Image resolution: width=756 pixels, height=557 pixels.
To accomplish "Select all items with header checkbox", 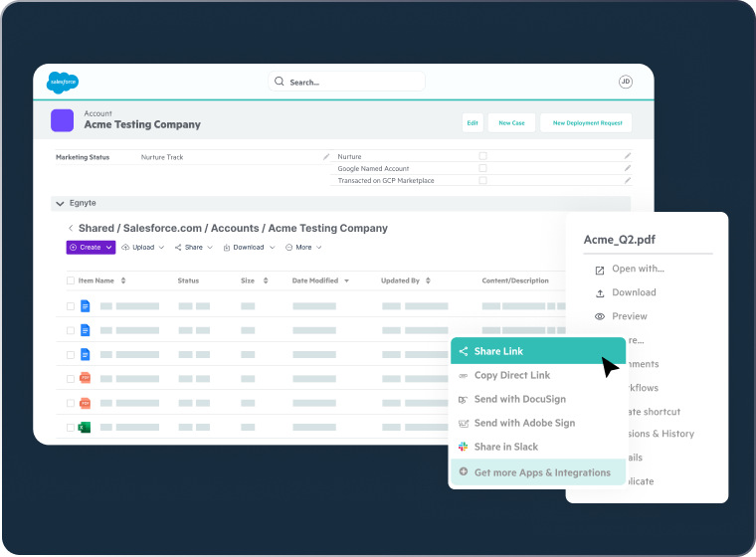I will [x=71, y=280].
